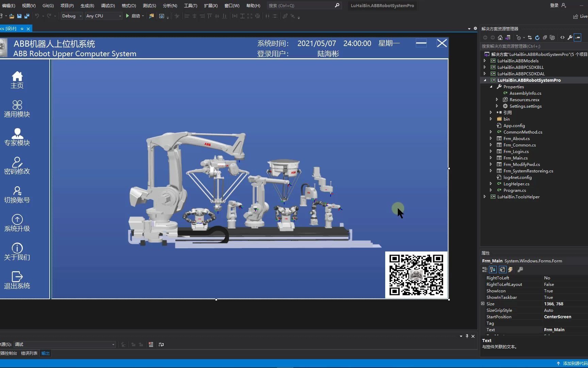Click the 关于我们 info icon in sidebar

(17, 248)
